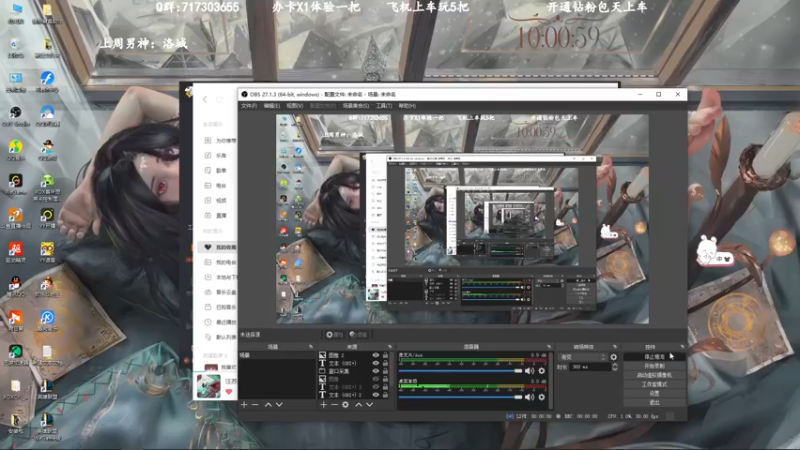
Task: Toggle the lock on the 图像 2 source
Action: click(x=386, y=355)
